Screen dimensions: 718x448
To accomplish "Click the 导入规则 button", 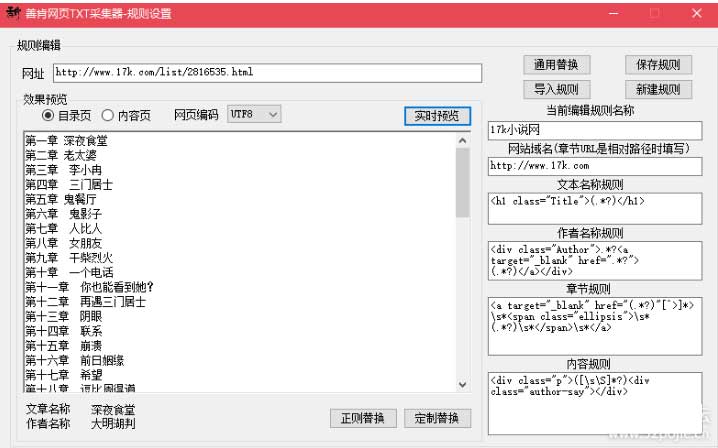I will pos(556,89).
